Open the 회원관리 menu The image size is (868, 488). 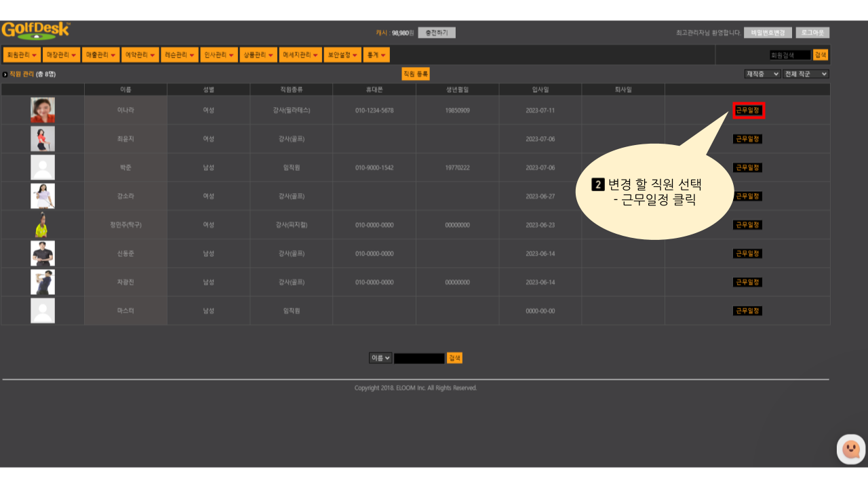pos(21,55)
